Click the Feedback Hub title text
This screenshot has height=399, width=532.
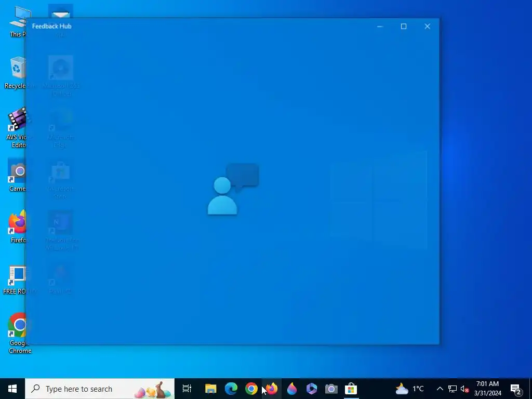point(51,26)
